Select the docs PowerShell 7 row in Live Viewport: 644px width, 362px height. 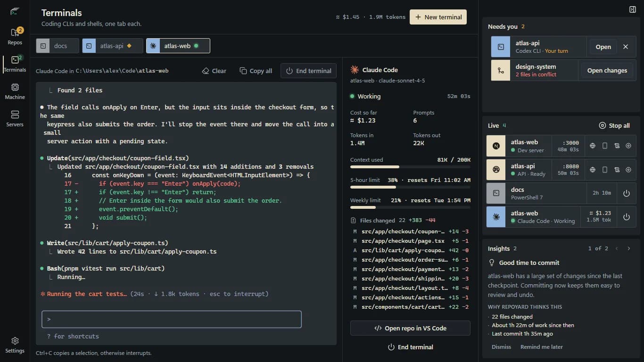561,193
